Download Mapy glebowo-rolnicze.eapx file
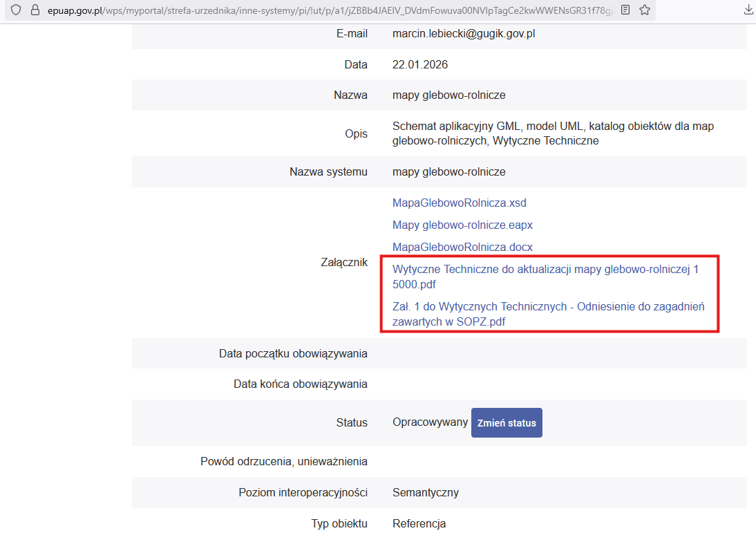The width and height of the screenshot is (756, 533). point(462,225)
